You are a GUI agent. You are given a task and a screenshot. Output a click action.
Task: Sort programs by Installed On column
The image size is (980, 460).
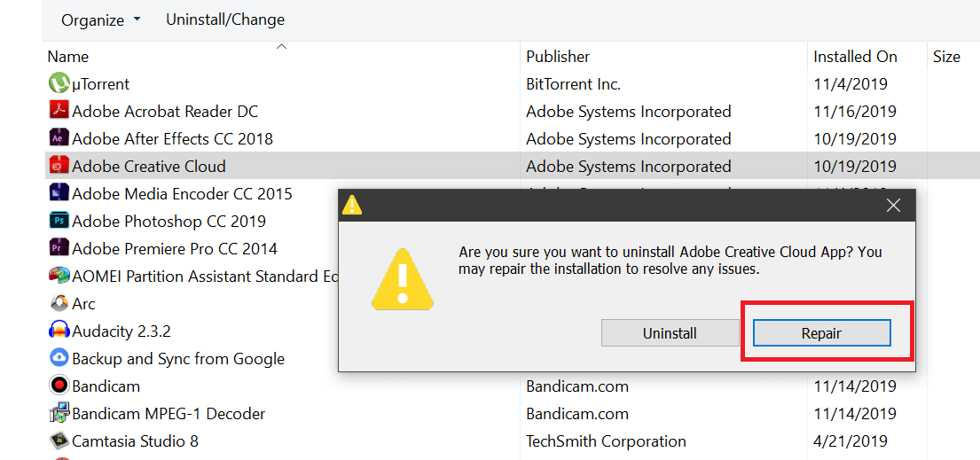855,57
